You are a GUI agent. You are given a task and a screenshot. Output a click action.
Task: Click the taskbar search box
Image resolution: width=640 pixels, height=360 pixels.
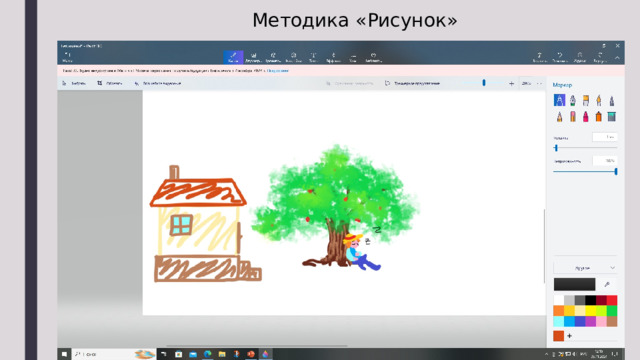(114, 354)
